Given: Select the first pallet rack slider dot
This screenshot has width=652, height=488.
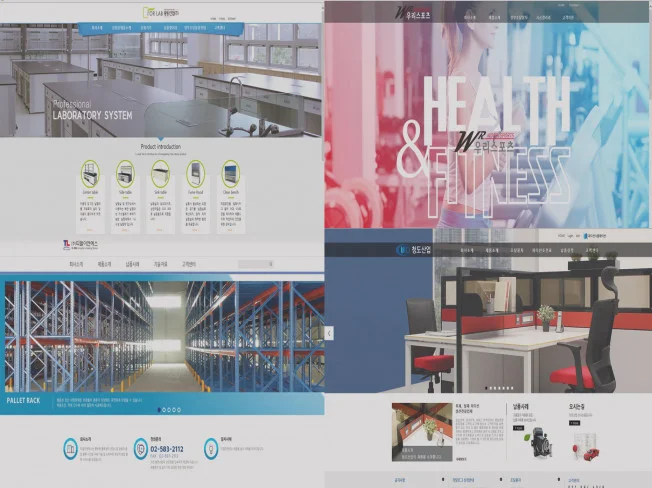Looking at the screenshot, I should (x=159, y=410).
